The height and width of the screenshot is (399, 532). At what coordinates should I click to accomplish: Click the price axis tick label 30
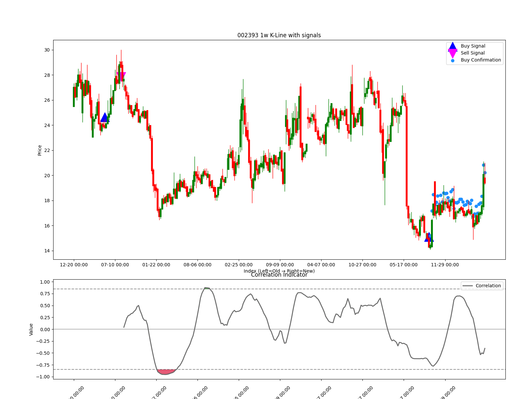[47, 50]
